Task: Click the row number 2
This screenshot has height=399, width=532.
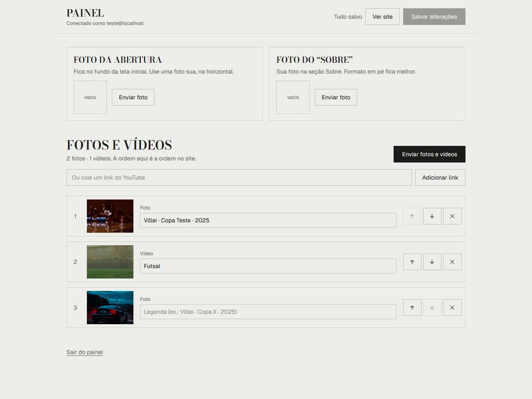Action: (75, 262)
